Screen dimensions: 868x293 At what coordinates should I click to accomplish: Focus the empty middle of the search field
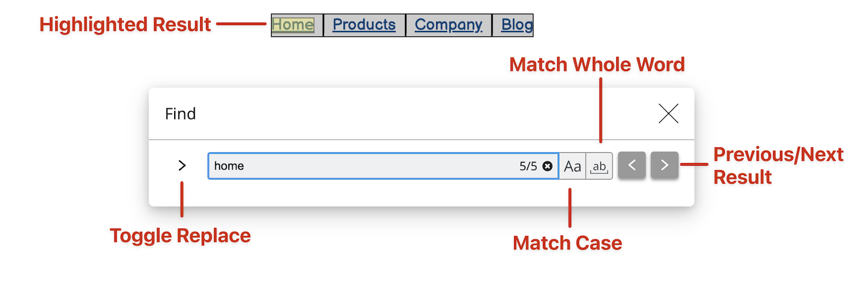coord(380,166)
